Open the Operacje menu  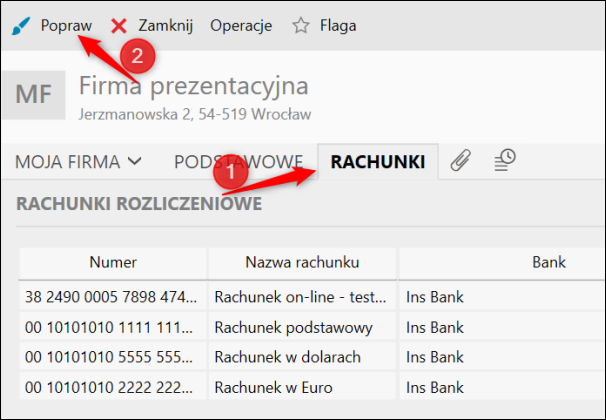pos(241,26)
